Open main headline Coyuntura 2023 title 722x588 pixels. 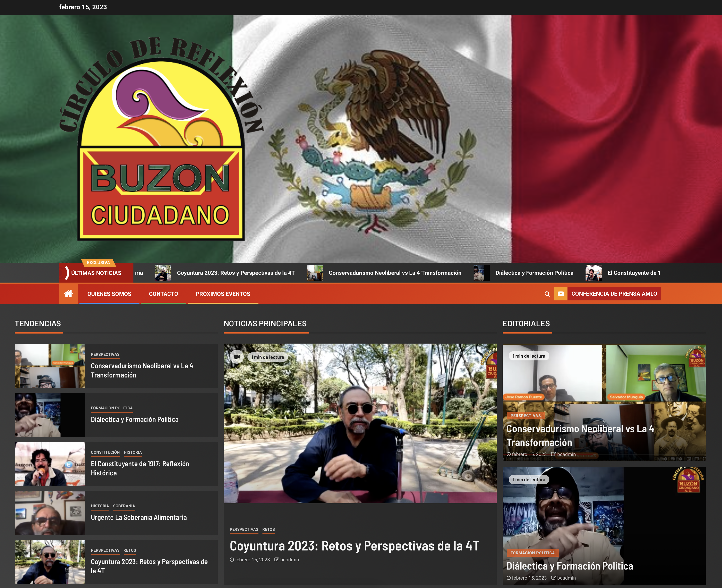point(354,546)
